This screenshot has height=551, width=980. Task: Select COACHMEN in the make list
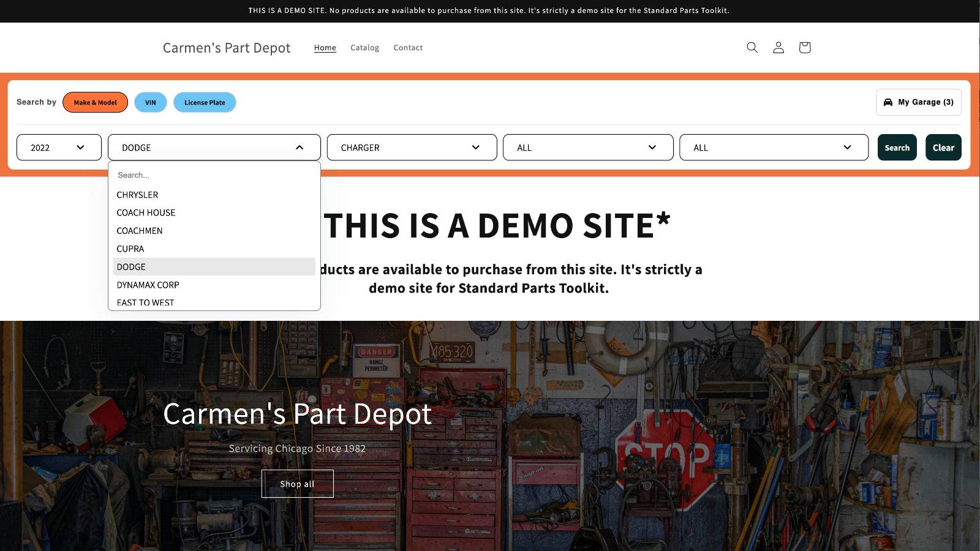pos(140,231)
